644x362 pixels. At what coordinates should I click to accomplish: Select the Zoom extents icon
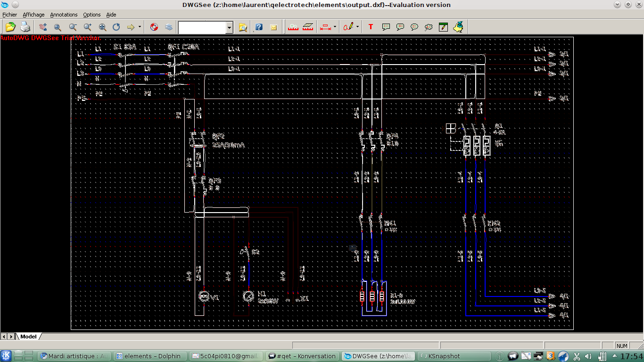[102, 27]
